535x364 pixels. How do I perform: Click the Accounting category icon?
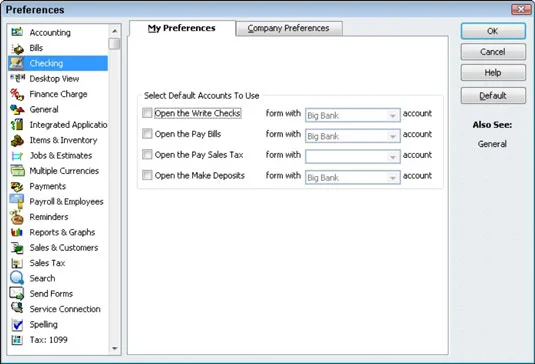(17, 32)
